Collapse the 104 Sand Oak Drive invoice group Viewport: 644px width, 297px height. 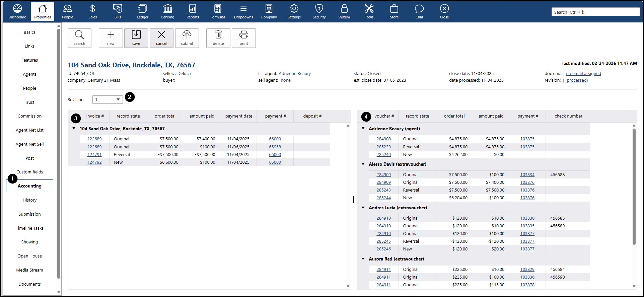(74, 129)
